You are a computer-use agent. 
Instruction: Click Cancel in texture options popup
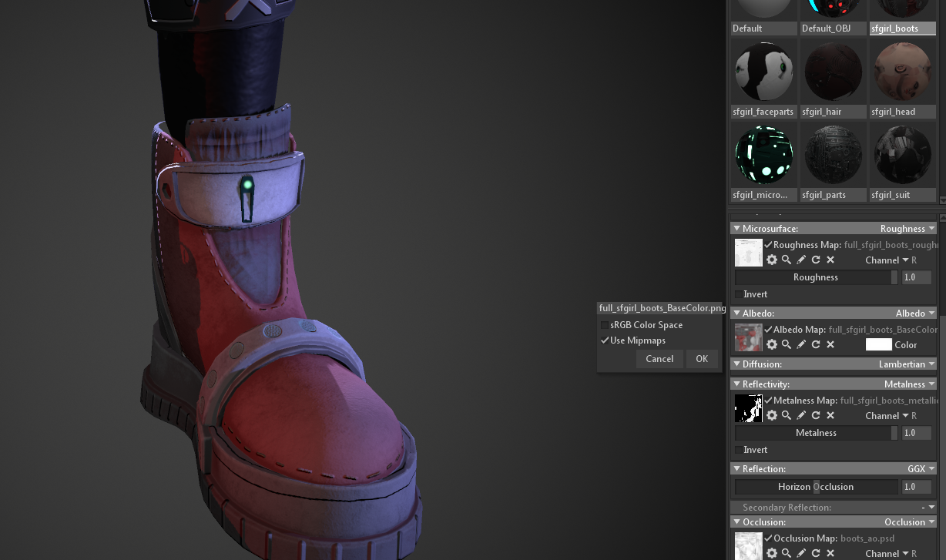tap(659, 359)
